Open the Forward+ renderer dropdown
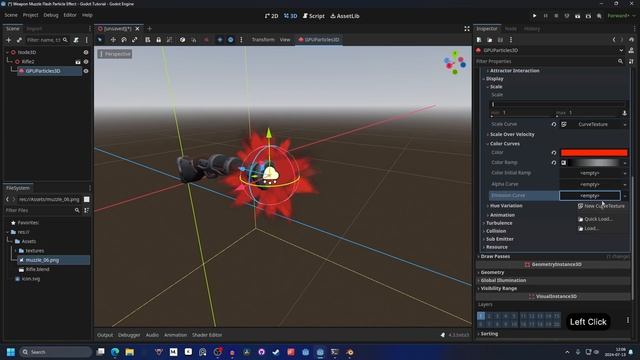 pyautogui.click(x=622, y=16)
